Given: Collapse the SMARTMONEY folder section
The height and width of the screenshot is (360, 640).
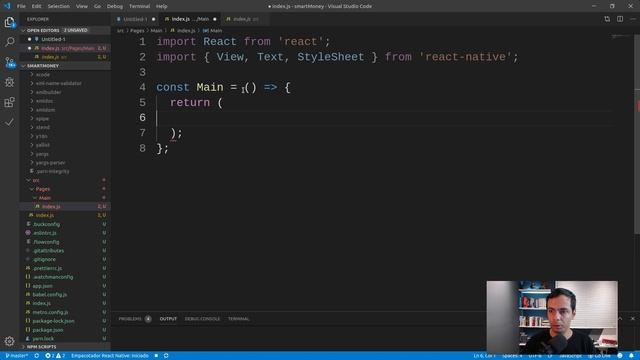Looking at the screenshot, I should 65,66.
